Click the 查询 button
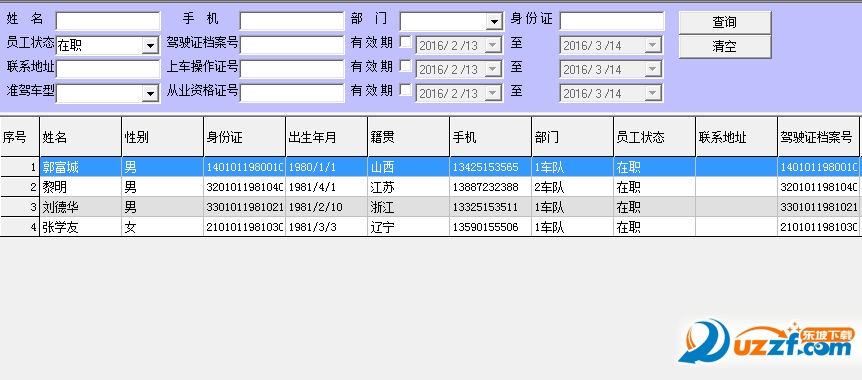The width and height of the screenshot is (862, 380). pos(725,22)
